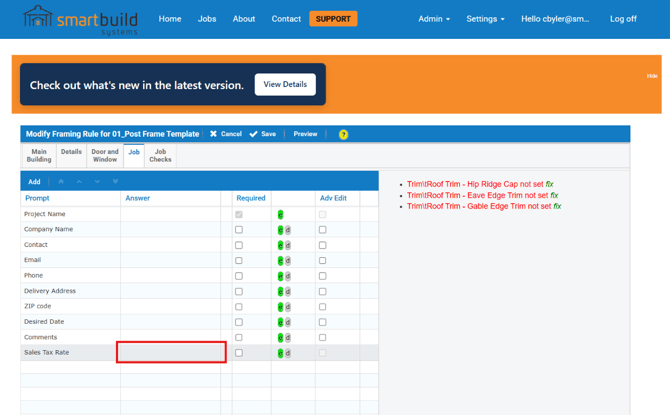This screenshot has width=670, height=415.
Task: Toggle Required checkbox for Delivery Address
Action: tap(239, 291)
